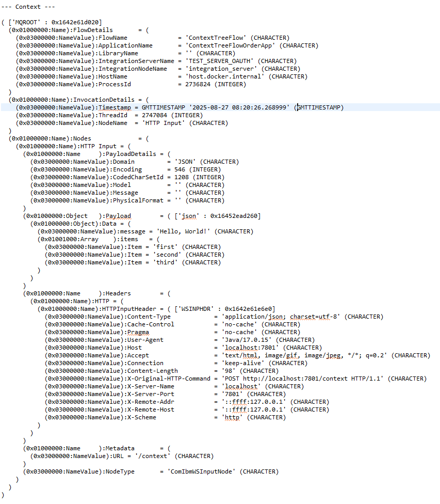Click the NodeType value 'ComIbmWSInputNode'
440x504 pixels.
coord(201,471)
